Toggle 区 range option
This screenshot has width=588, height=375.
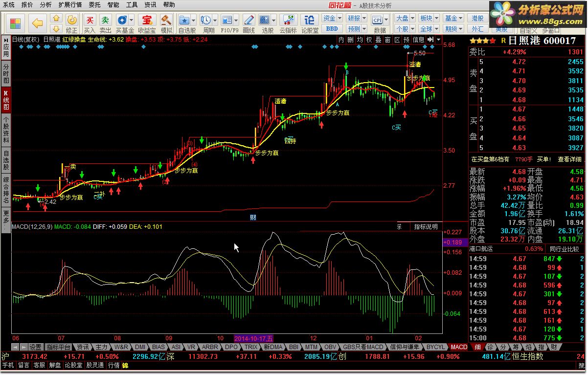pyautogui.click(x=397, y=40)
